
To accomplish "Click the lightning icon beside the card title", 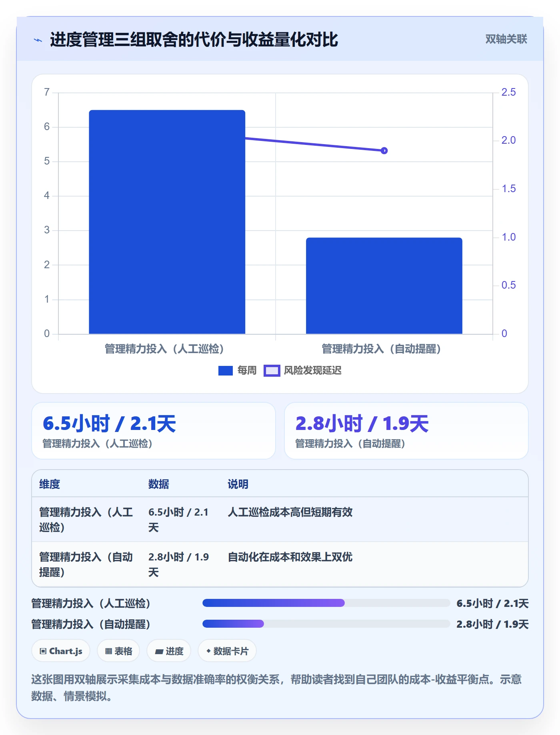I will [x=38, y=40].
